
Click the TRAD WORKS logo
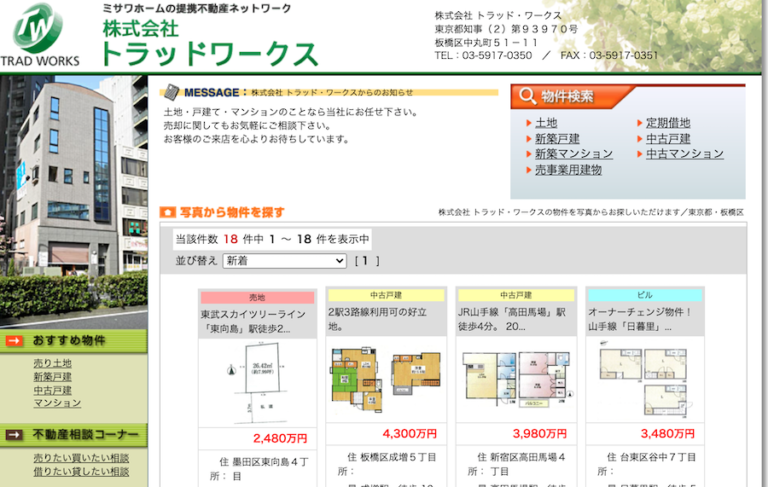40,35
